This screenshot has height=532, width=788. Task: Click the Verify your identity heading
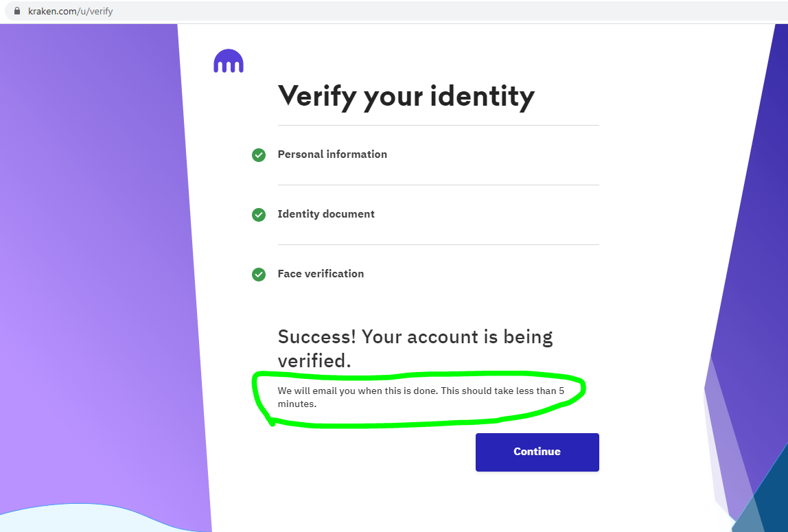coord(406,97)
